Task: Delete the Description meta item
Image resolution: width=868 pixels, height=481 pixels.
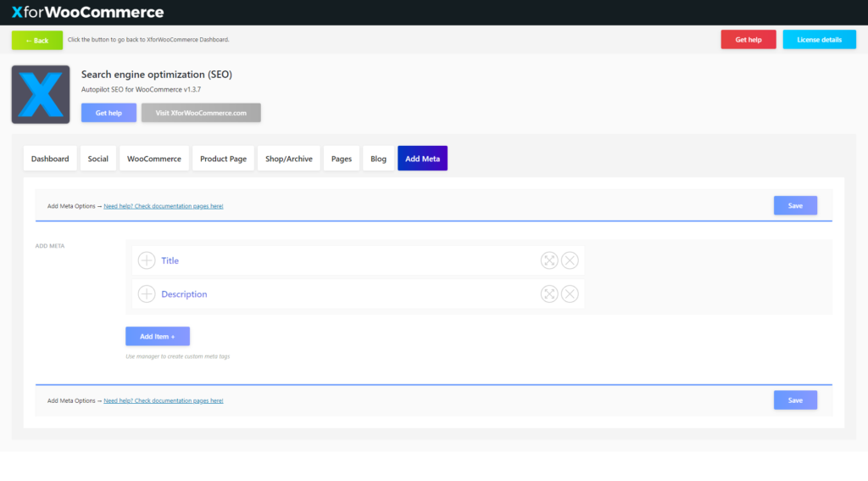Action: [x=570, y=294]
